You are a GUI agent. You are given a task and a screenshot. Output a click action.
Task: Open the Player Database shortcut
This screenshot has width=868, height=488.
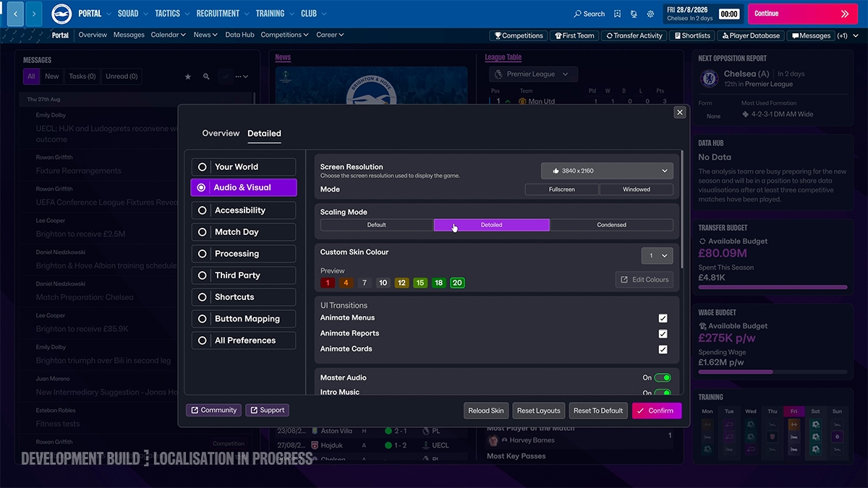750,35
